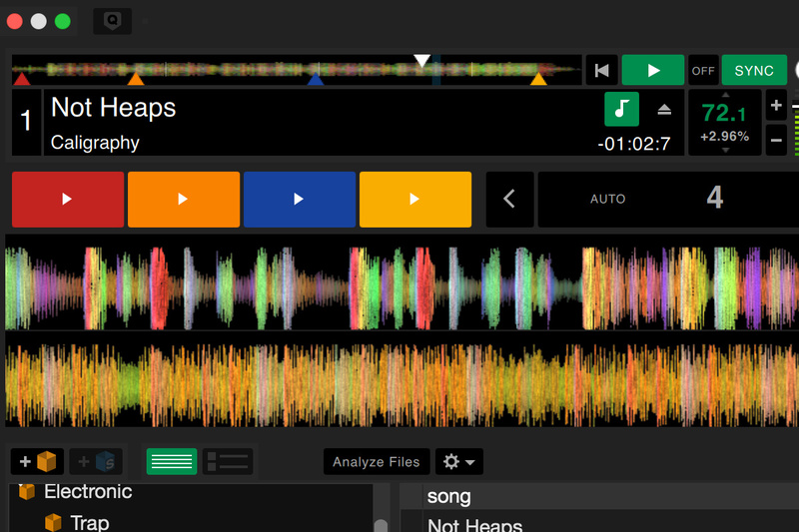Decrease loop size with left chevron
799x532 pixels.
pyautogui.click(x=509, y=200)
